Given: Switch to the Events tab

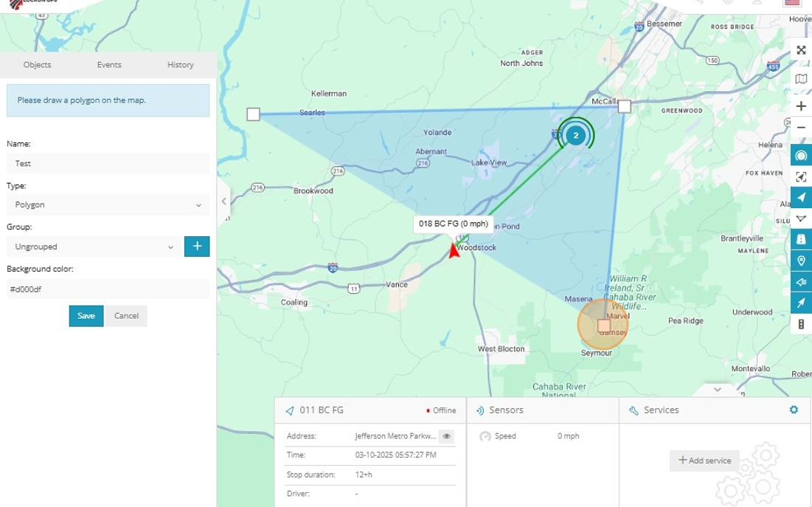Looking at the screenshot, I should (109, 65).
